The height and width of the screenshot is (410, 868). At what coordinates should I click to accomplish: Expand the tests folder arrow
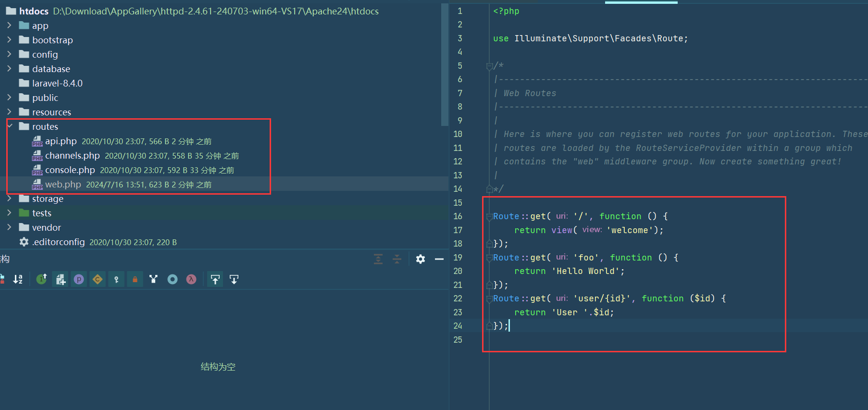click(9, 212)
